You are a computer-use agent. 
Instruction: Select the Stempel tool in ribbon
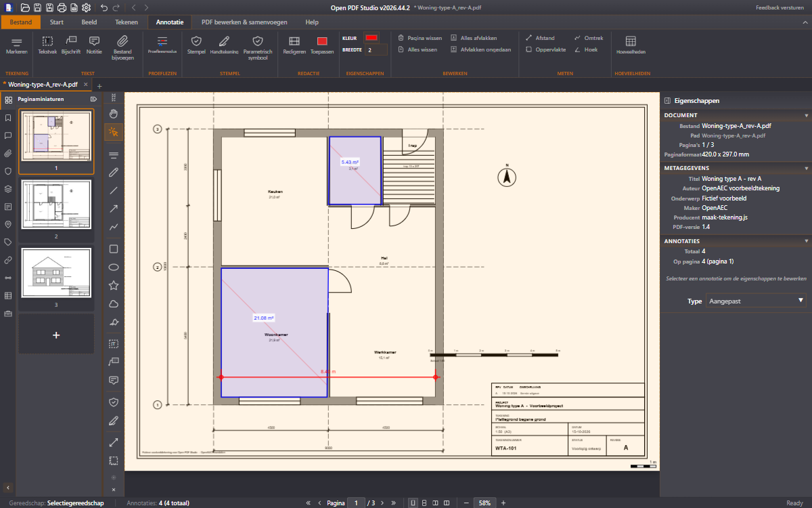point(196,45)
